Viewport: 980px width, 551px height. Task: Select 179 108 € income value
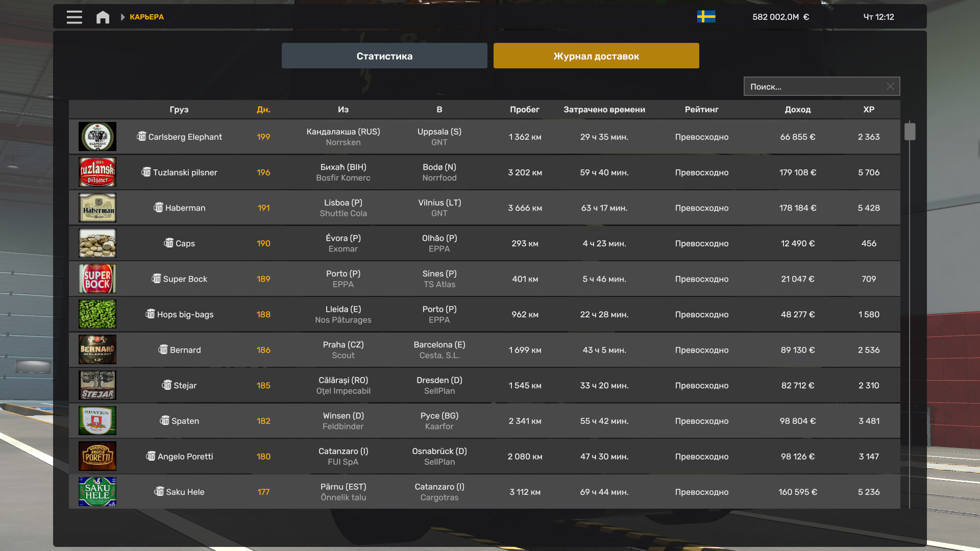798,172
